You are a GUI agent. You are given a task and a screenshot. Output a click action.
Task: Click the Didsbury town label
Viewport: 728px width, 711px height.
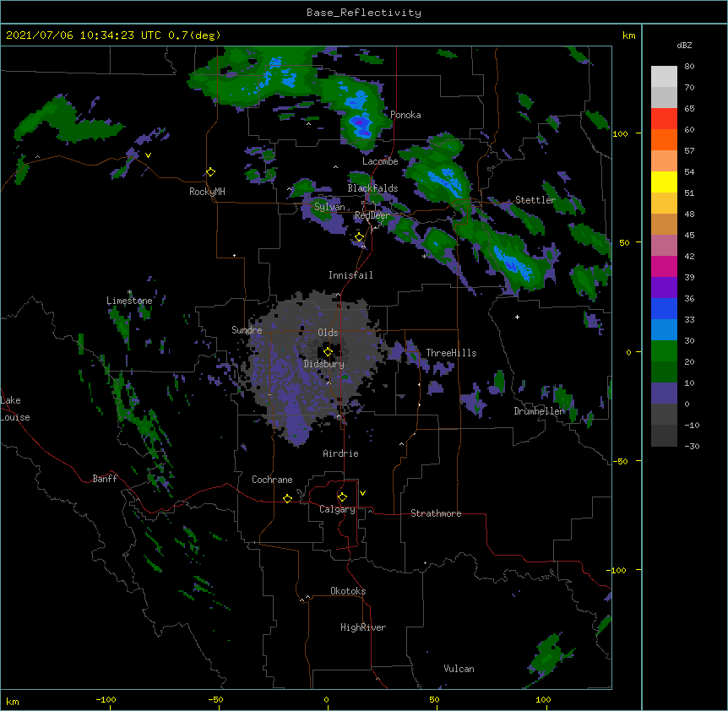point(324,364)
